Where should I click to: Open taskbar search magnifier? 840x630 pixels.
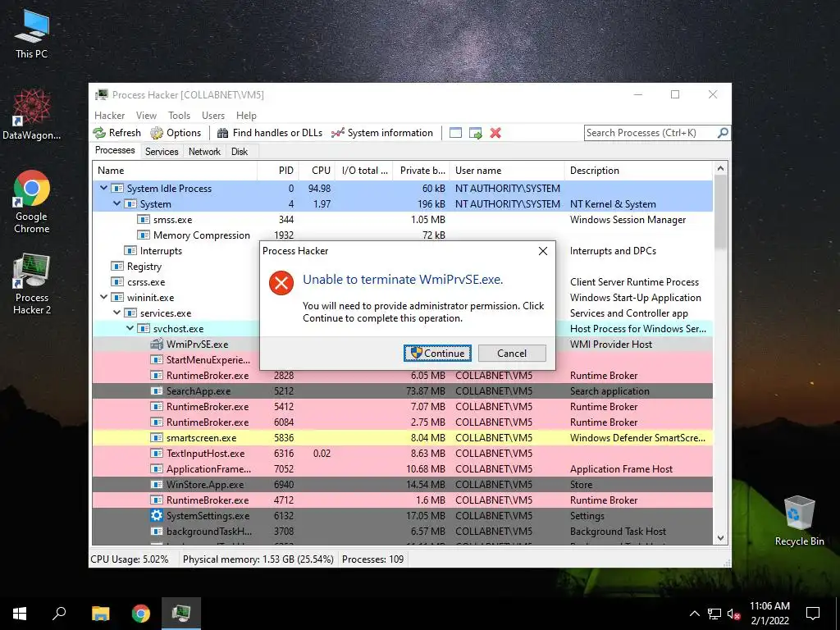click(59, 614)
